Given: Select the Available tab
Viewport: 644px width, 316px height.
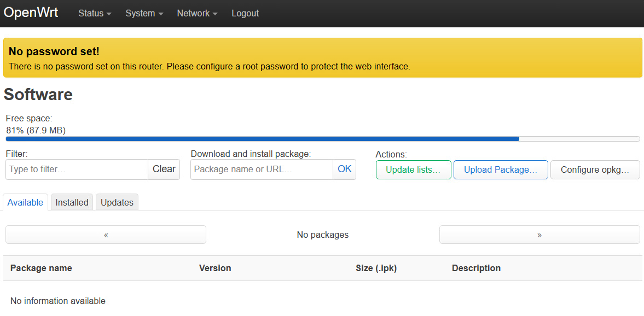Looking at the screenshot, I should click(x=25, y=202).
